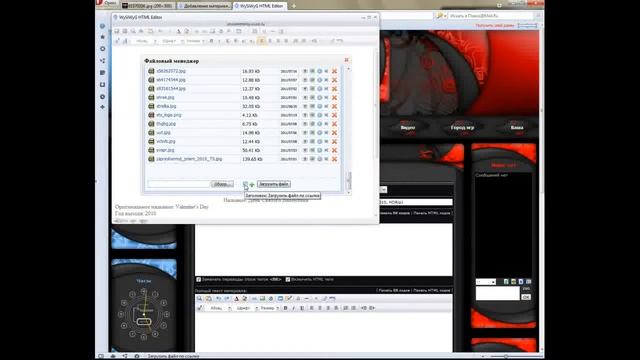Show info for the 6.75 Kb file
Image resolution: width=640 pixels, height=360 pixels.
point(320,124)
